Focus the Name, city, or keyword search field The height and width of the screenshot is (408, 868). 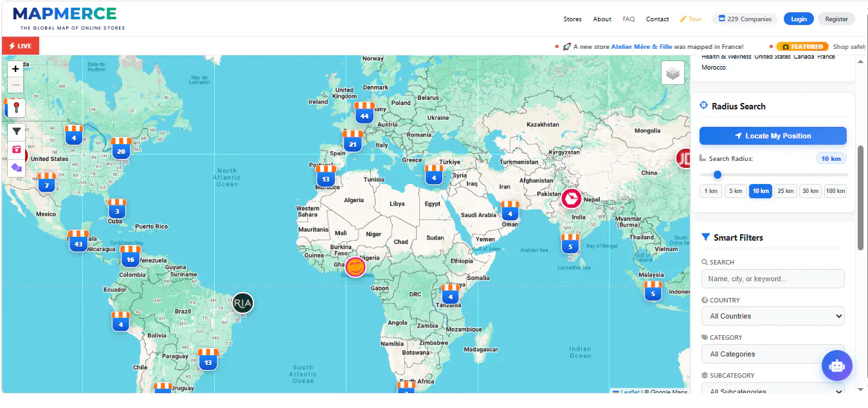(773, 279)
